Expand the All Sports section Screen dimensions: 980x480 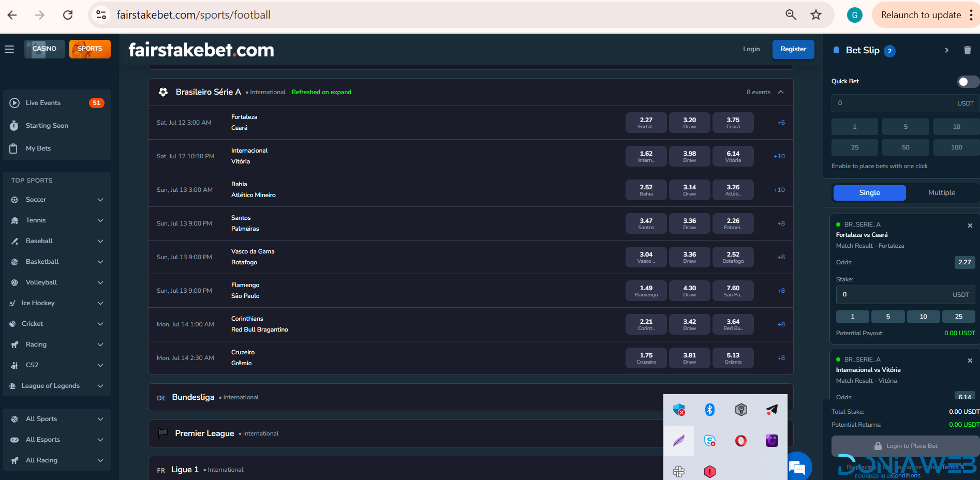click(57, 419)
